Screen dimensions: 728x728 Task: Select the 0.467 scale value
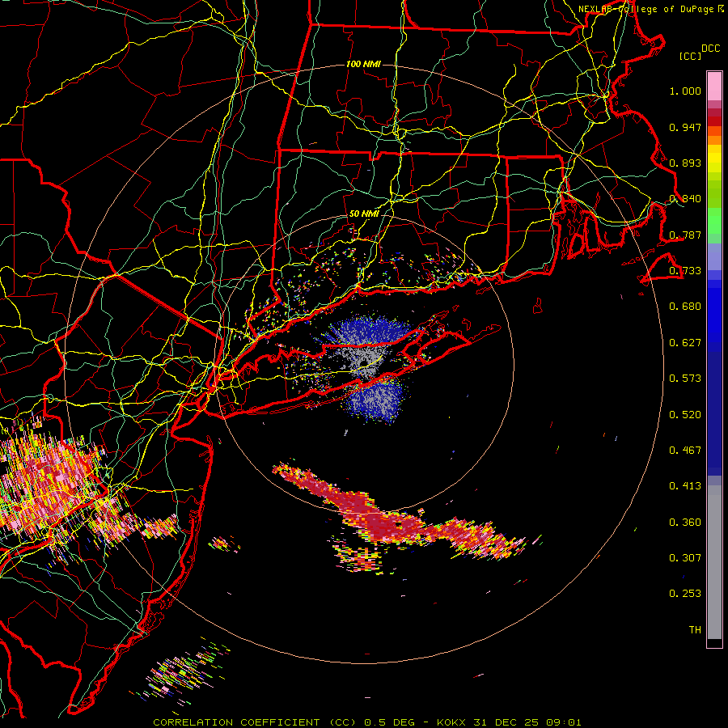pos(685,451)
